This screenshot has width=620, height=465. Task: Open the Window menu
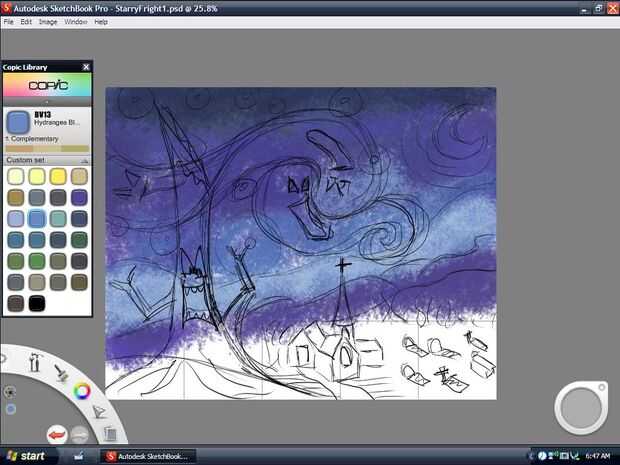tap(76, 22)
